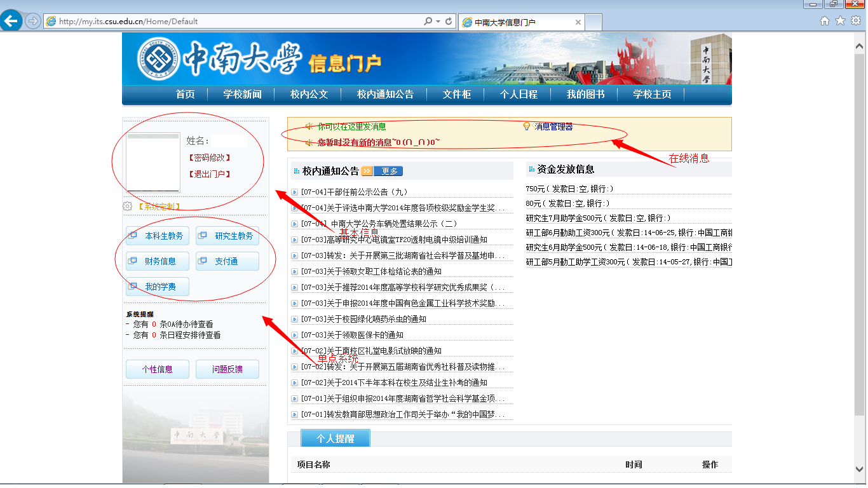Open notice 关于领取女职工体检结论表的通知
The height and width of the screenshot is (488, 868).
(x=371, y=271)
